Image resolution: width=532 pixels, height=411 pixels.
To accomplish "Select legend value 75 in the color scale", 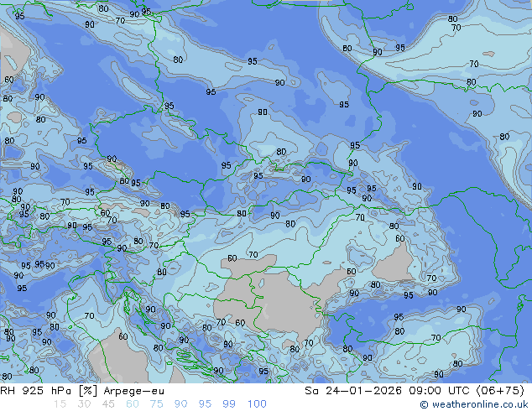I will [156, 404].
